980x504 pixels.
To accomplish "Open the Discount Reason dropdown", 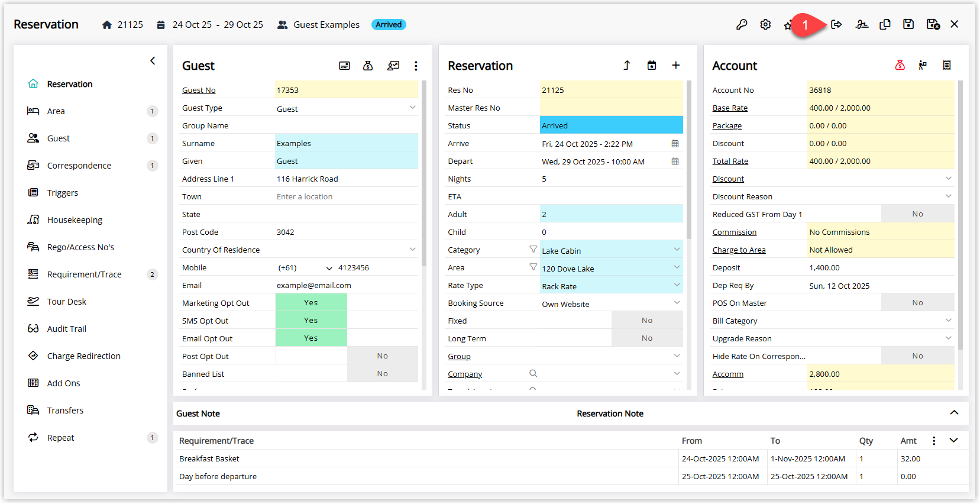I will (x=948, y=196).
